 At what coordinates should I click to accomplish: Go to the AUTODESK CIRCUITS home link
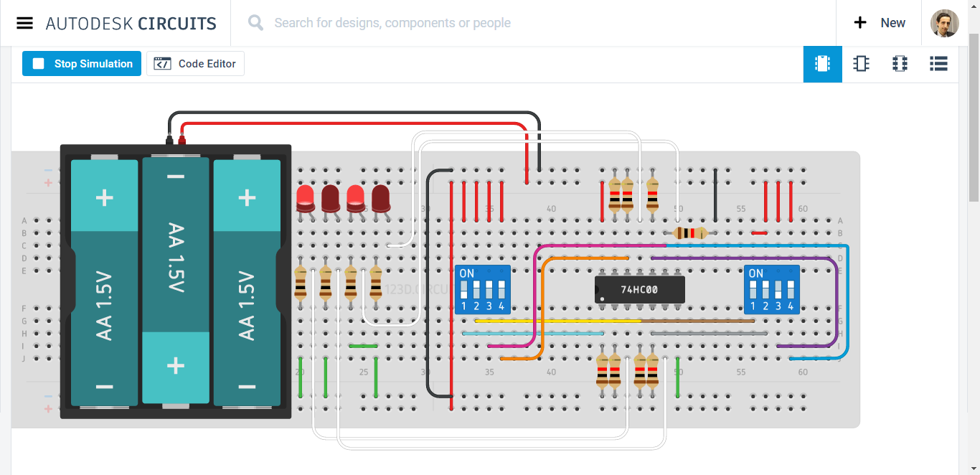pyautogui.click(x=131, y=22)
